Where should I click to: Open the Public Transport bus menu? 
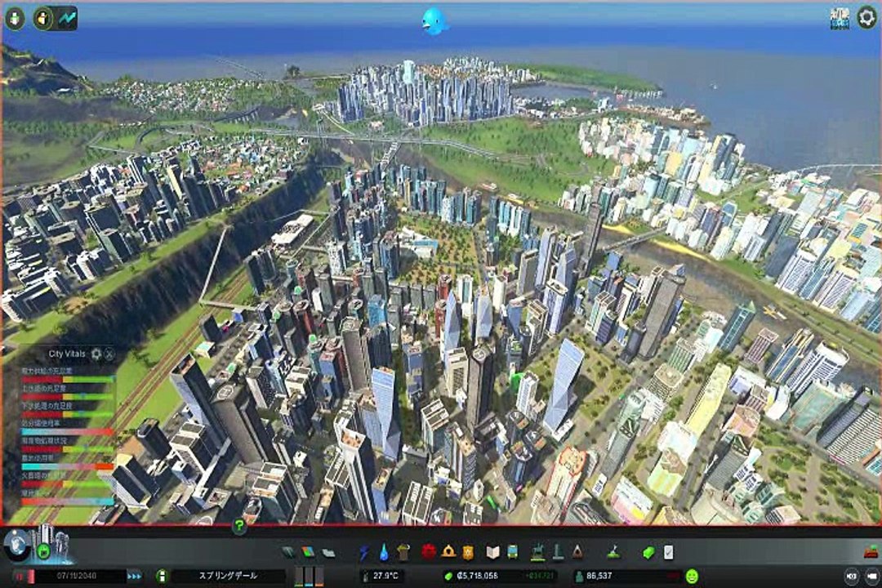point(512,552)
